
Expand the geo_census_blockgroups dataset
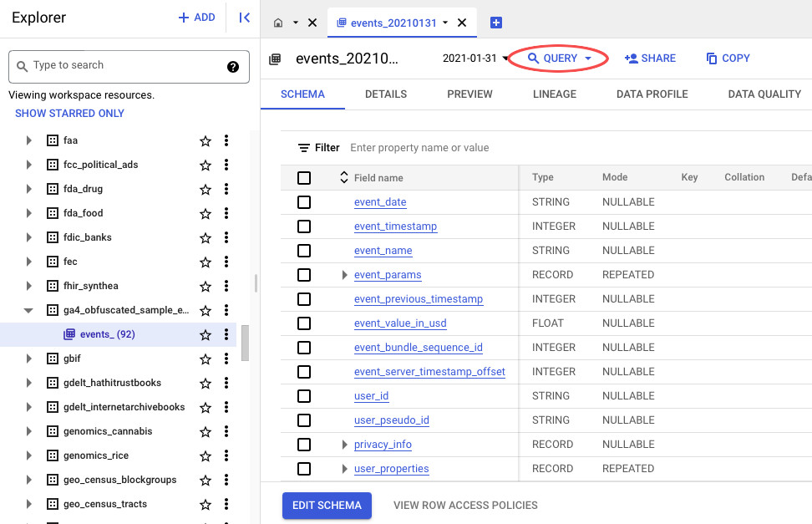29,480
